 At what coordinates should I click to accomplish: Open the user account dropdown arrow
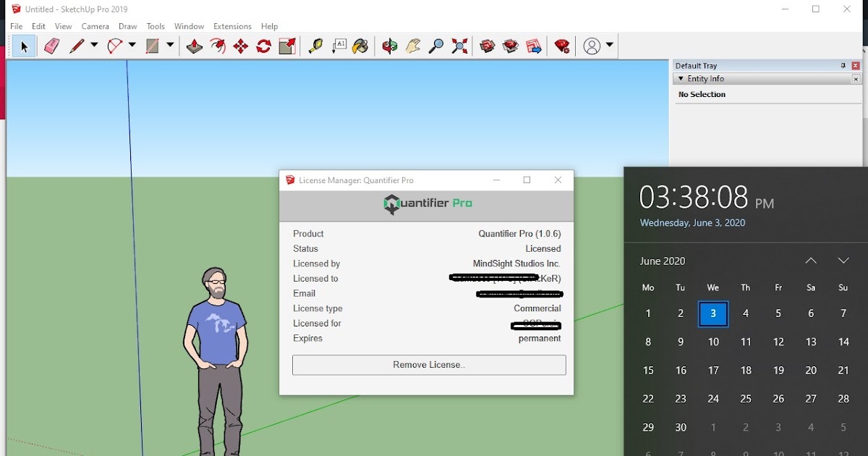(x=610, y=46)
